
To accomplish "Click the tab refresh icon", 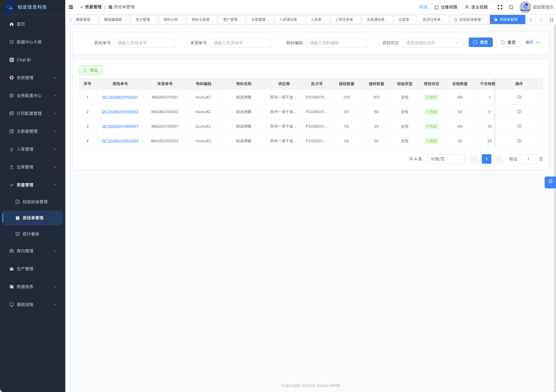I will point(541,20).
